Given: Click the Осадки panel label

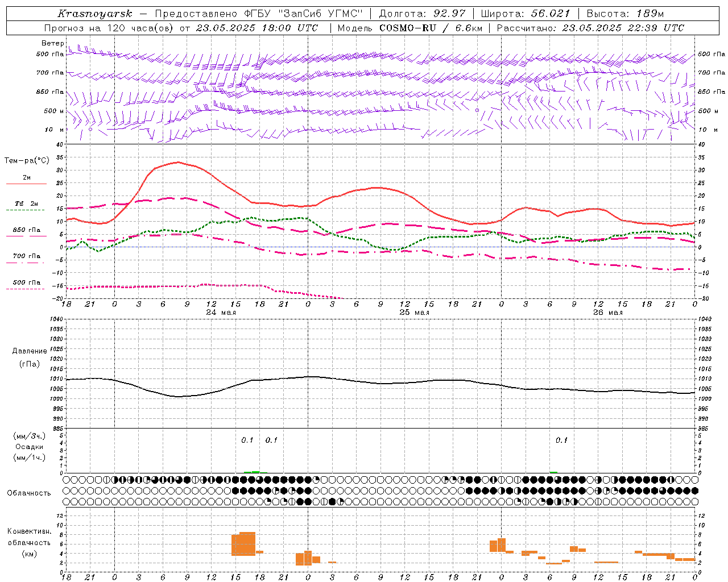Looking at the screenshot, I should point(30,447).
